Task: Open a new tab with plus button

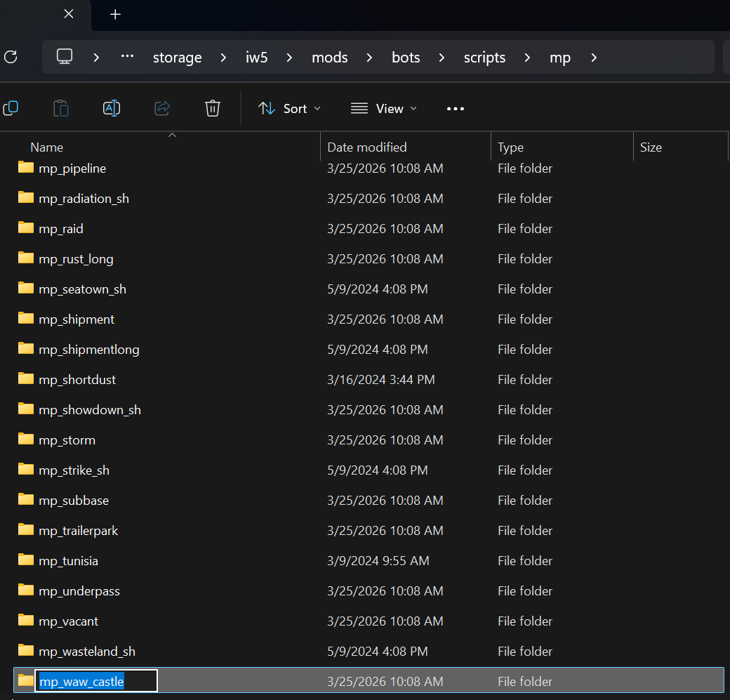Action: (115, 15)
